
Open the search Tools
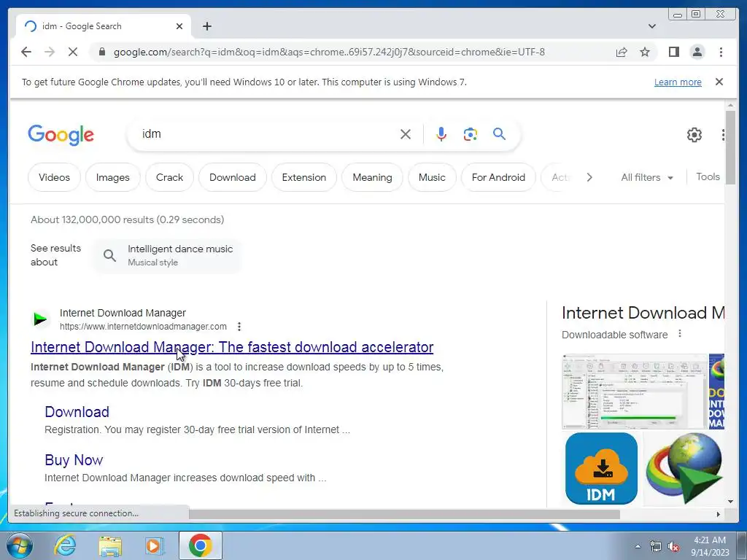coord(708,176)
